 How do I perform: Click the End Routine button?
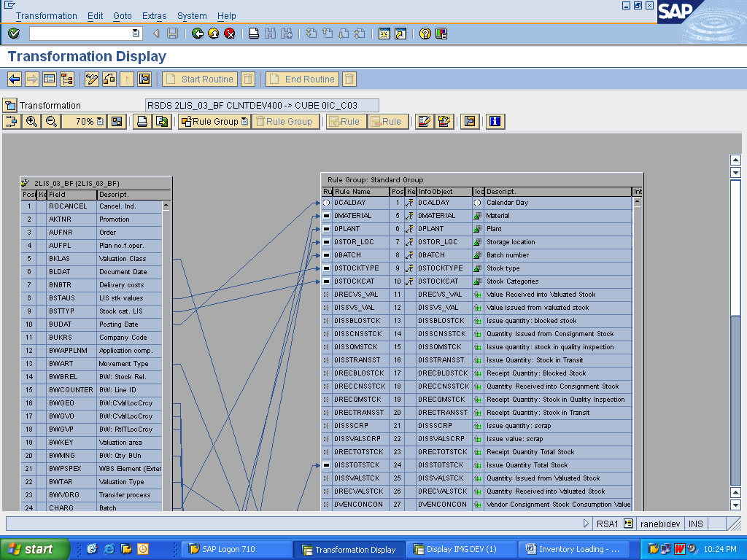[303, 79]
